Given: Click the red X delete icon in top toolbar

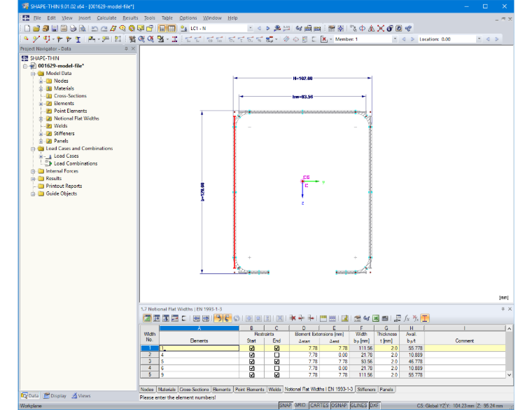Looking at the screenshot, I should [381, 29].
